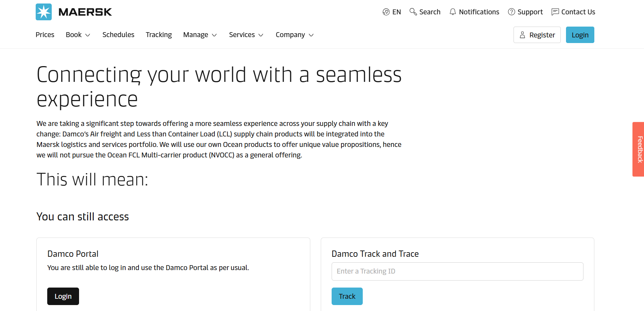Click the MAERSK wordmark link
Screen dimensions: 644x311
tap(85, 12)
